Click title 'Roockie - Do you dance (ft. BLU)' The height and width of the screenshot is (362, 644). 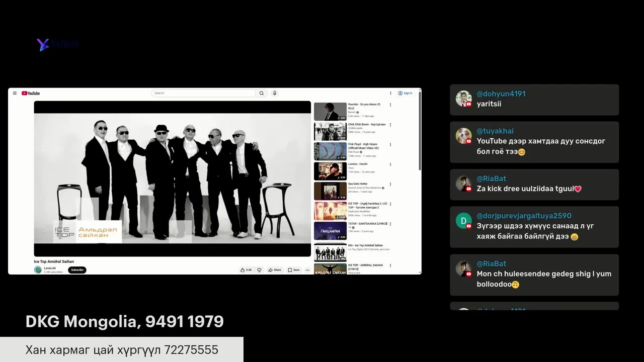pyautogui.click(x=364, y=106)
